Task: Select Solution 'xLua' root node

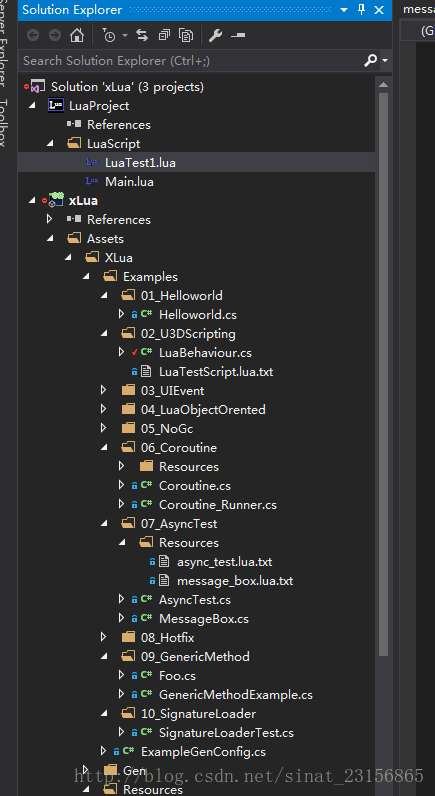Action: (127, 87)
